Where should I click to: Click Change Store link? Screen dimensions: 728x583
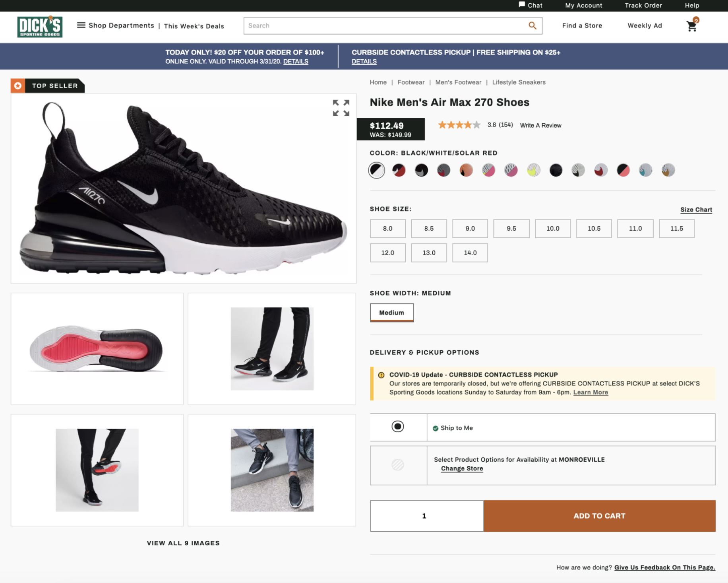pyautogui.click(x=462, y=468)
